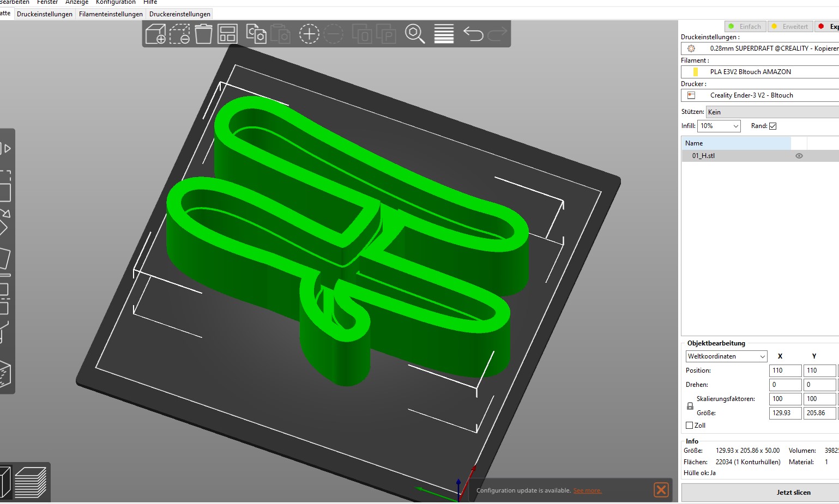839x504 pixels.
Task: Enable the Zoll checkbox
Action: [x=689, y=426]
